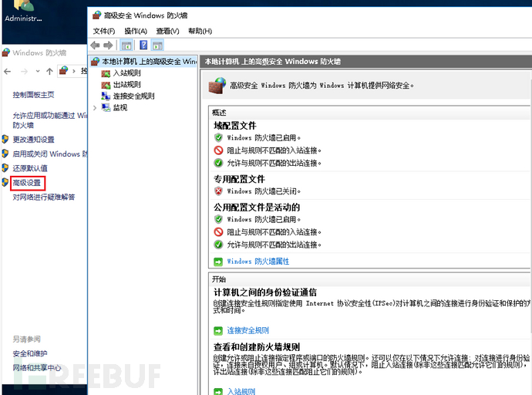Click the 入站规则 tree icon
Screen dimensions: 532x395
pos(106,73)
